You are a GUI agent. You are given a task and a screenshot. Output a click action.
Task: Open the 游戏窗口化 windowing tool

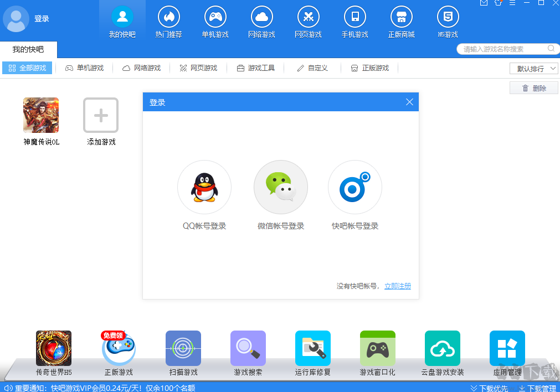coord(377,348)
